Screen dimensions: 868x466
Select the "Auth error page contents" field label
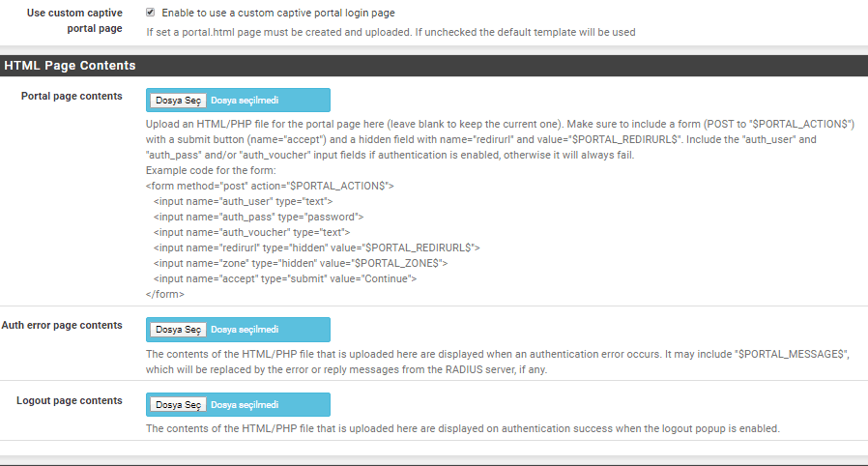pyautogui.click(x=62, y=325)
